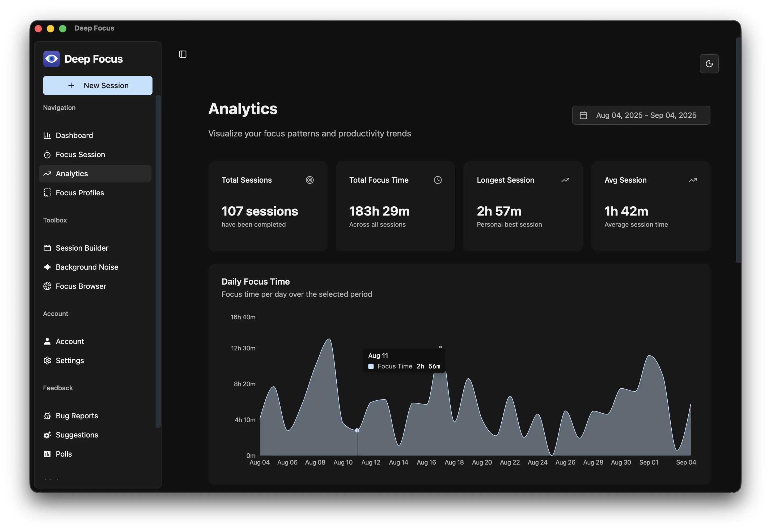
Task: Click the 'Daily Focus Time' chart heading
Action: (256, 282)
